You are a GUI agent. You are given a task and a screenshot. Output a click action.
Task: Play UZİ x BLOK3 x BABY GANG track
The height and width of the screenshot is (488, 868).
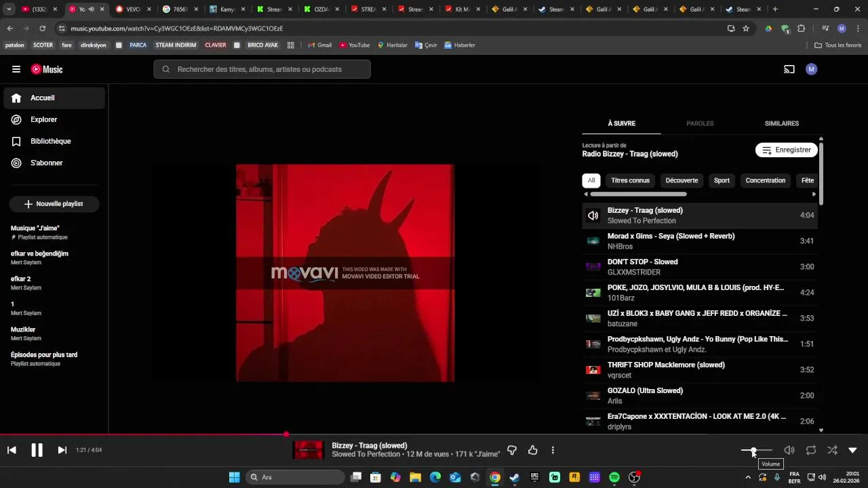click(x=700, y=319)
